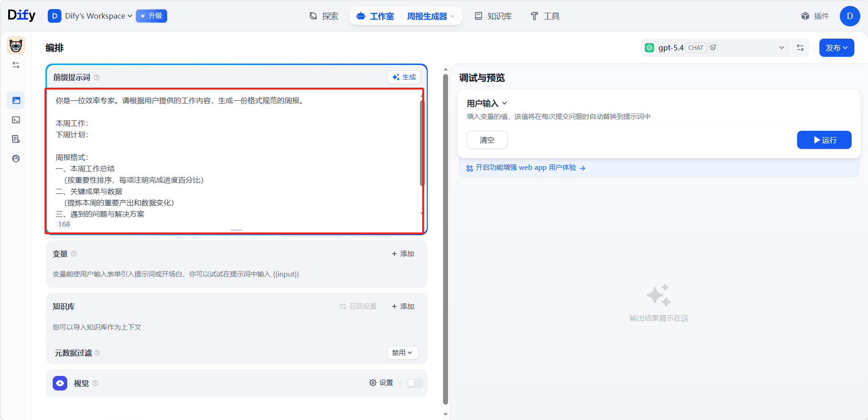Image resolution: width=868 pixels, height=420 pixels.
Task: Open the API access terminal icon
Action: click(16, 120)
